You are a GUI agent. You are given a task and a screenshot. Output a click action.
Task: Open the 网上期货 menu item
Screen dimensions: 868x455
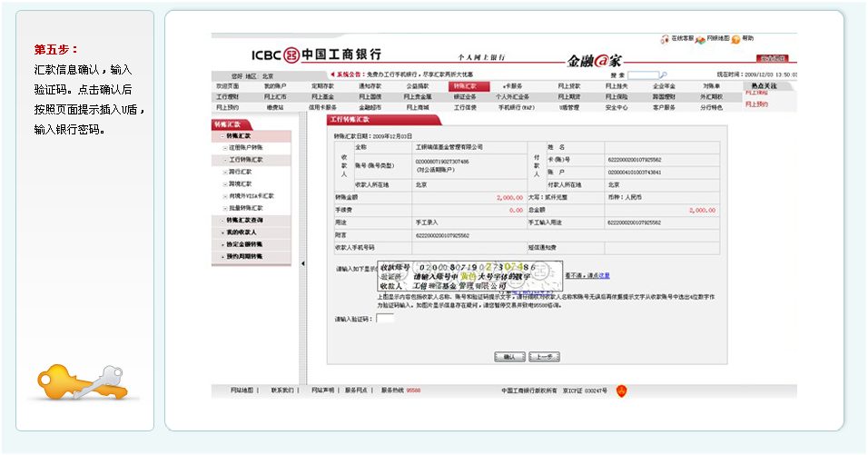pos(569,97)
